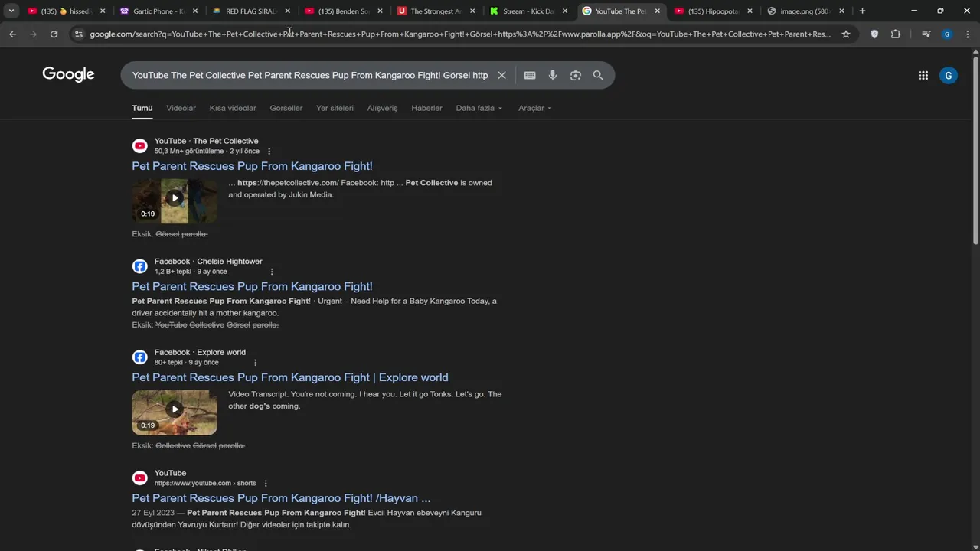The height and width of the screenshot is (551, 980).
Task: Click the browser address bar URL
Action: point(459,34)
